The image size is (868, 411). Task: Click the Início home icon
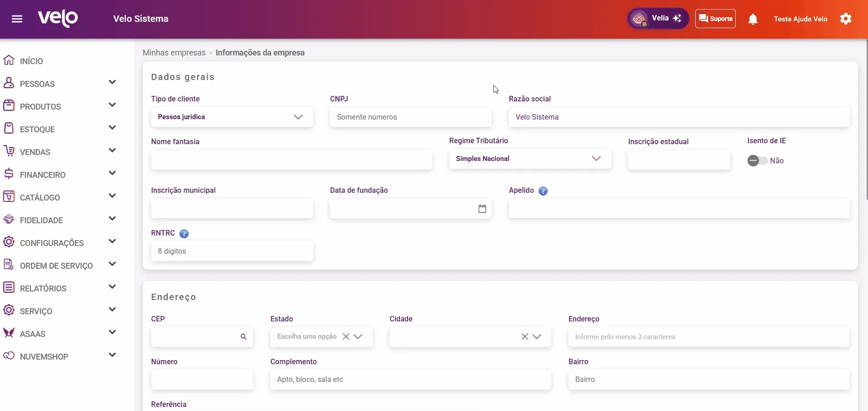click(x=9, y=60)
